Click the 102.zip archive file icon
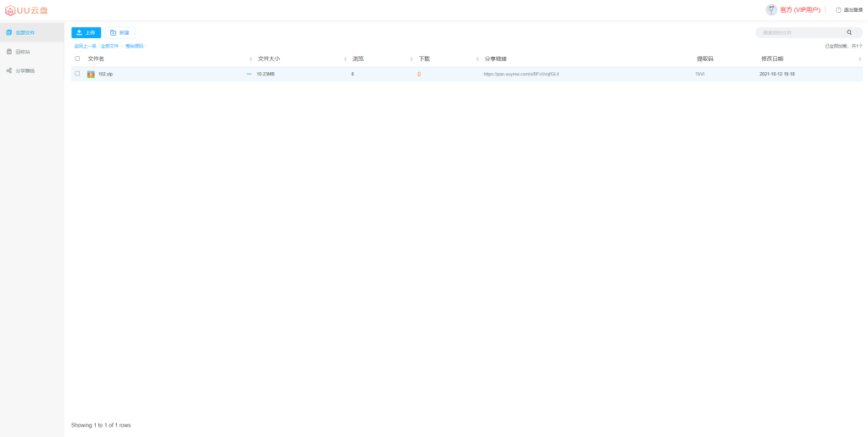This screenshot has width=868, height=437. [91, 74]
